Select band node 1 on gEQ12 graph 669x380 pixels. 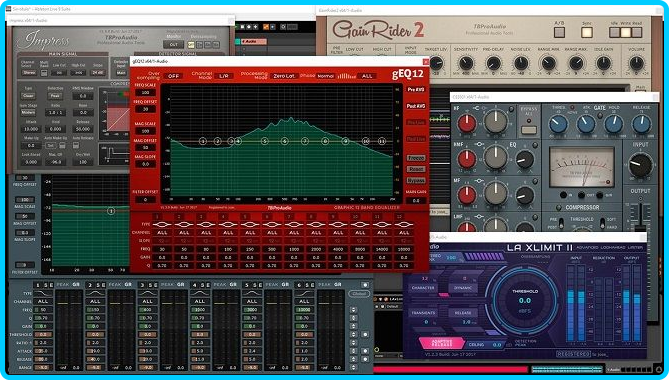tap(203, 141)
